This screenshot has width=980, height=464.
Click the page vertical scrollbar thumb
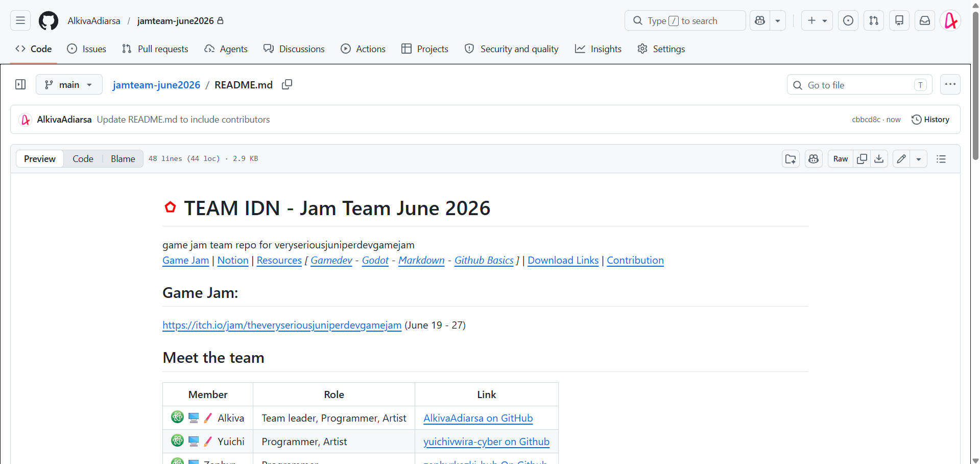coord(975,86)
